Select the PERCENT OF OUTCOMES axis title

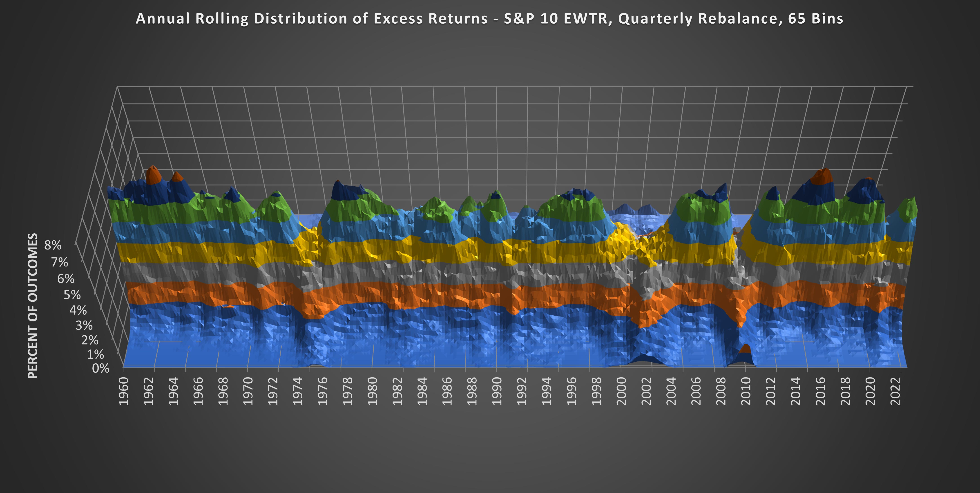(33, 306)
